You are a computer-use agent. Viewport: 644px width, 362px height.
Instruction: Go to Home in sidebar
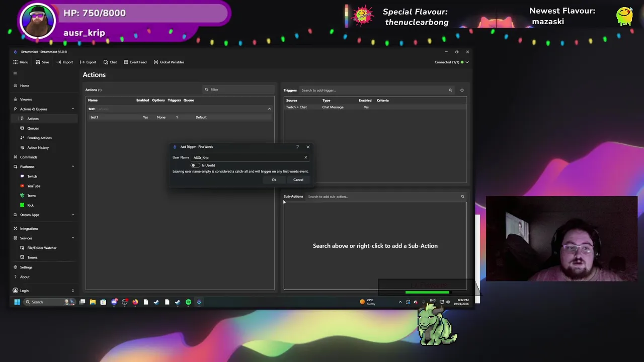25,85
